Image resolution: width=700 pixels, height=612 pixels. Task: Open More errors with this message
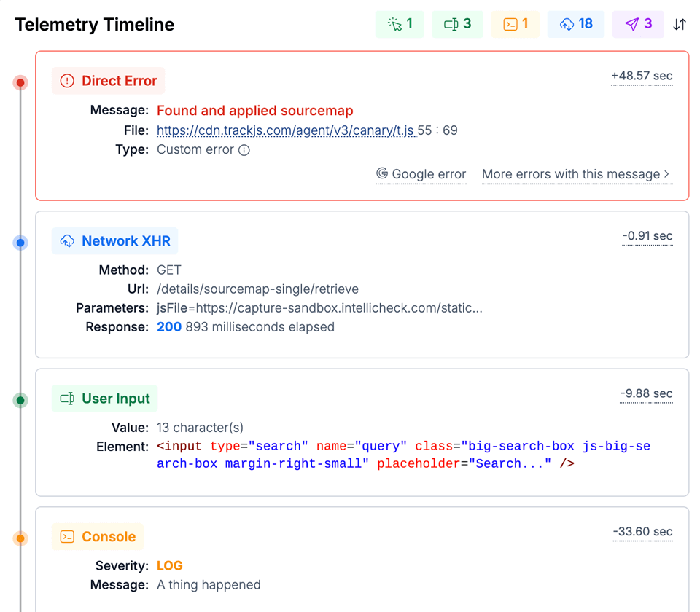pos(576,174)
